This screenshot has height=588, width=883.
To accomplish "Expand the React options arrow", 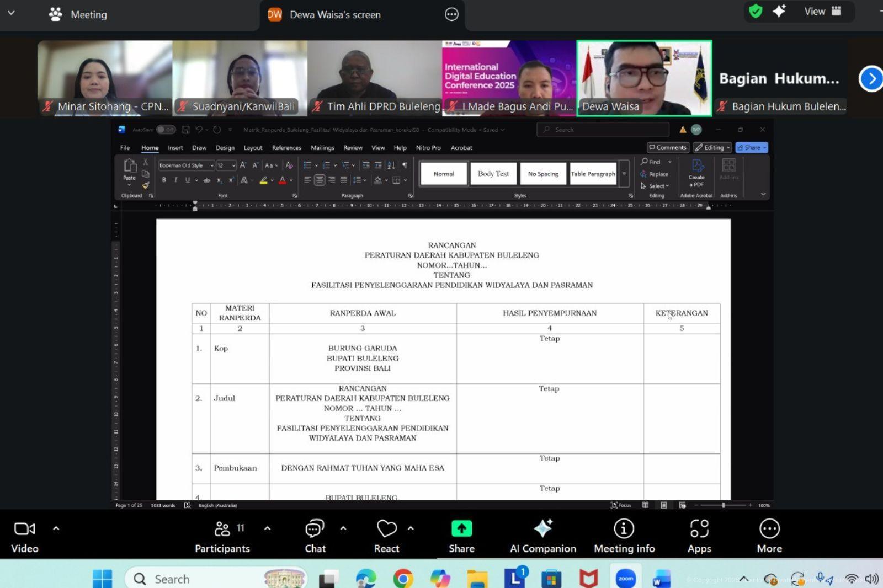I will pyautogui.click(x=411, y=528).
